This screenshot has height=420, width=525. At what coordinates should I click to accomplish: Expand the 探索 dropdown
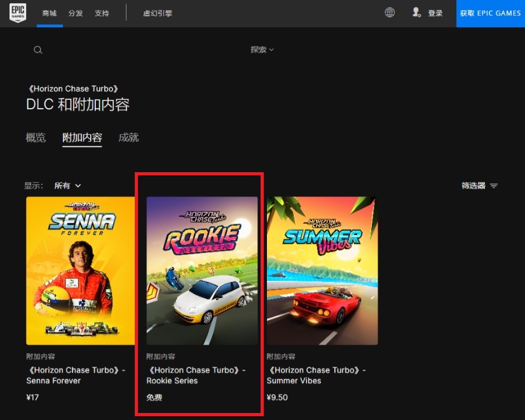click(262, 50)
